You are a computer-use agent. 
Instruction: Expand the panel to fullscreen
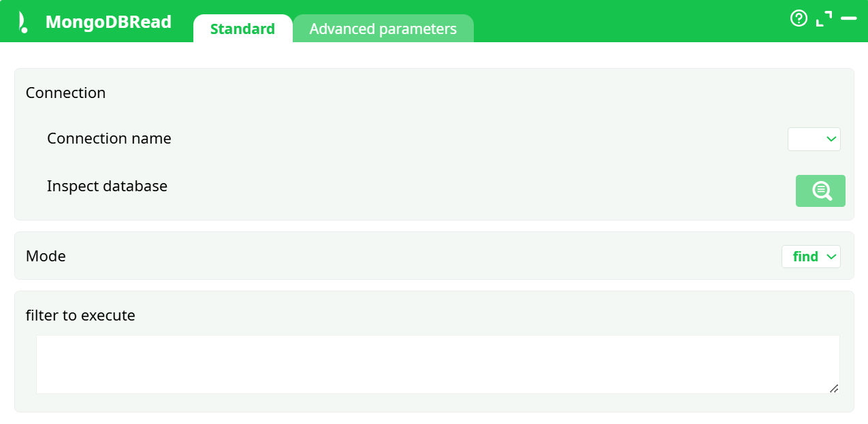(x=824, y=18)
